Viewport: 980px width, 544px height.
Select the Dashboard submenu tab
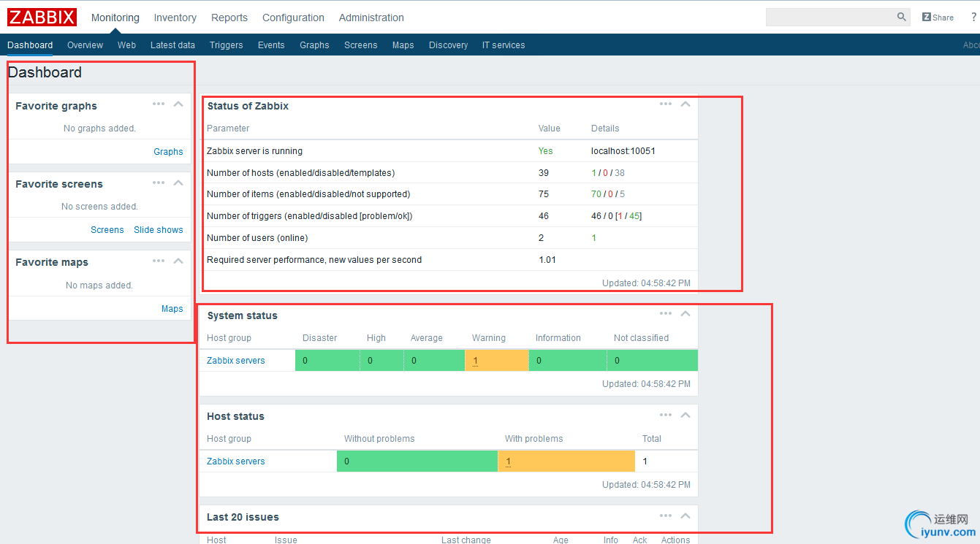point(30,45)
